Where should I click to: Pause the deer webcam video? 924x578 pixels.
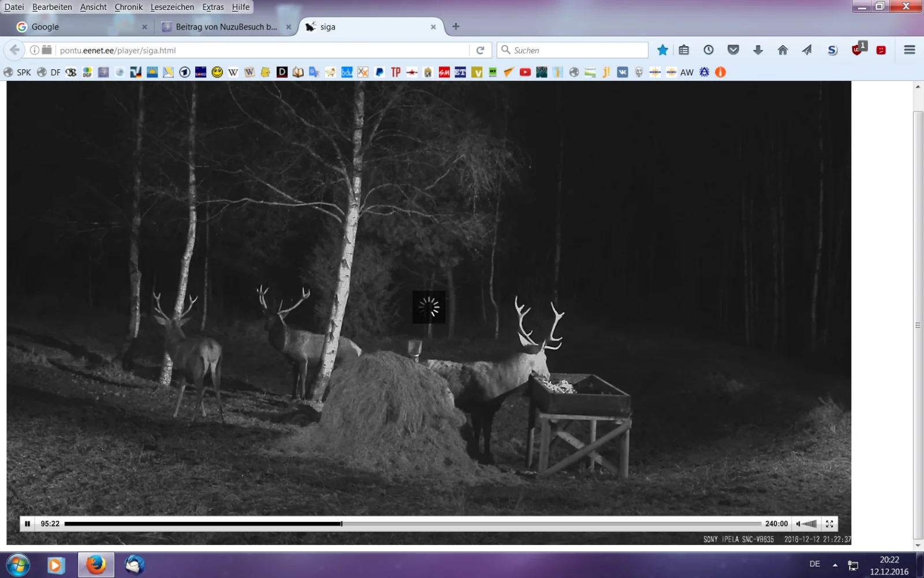(x=27, y=524)
